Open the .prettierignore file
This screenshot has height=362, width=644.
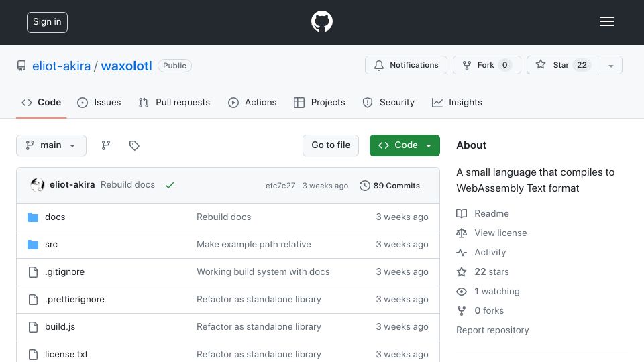pyautogui.click(x=74, y=299)
